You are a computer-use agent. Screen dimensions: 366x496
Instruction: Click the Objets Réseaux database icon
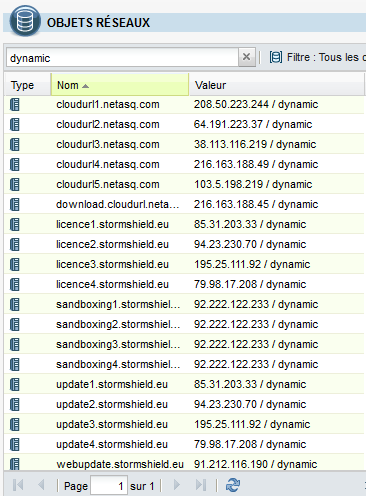[25, 21]
